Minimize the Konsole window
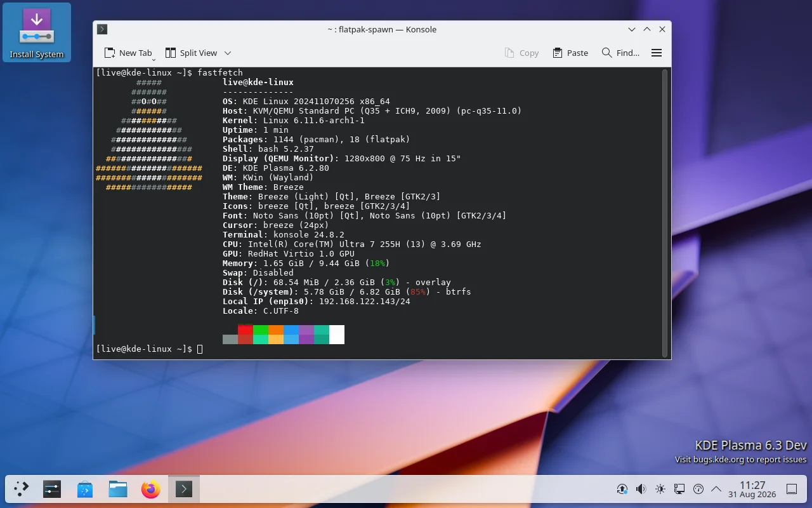 [x=632, y=29]
